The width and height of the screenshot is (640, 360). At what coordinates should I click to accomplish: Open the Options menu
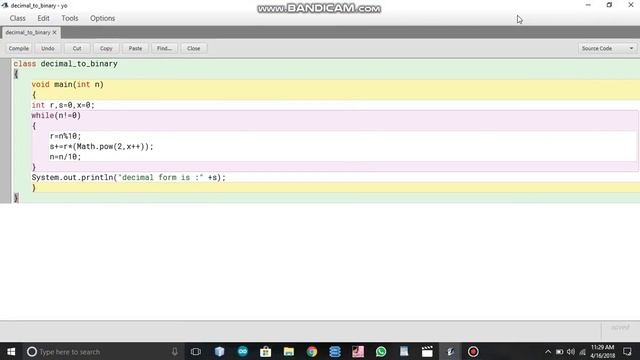[x=102, y=18]
